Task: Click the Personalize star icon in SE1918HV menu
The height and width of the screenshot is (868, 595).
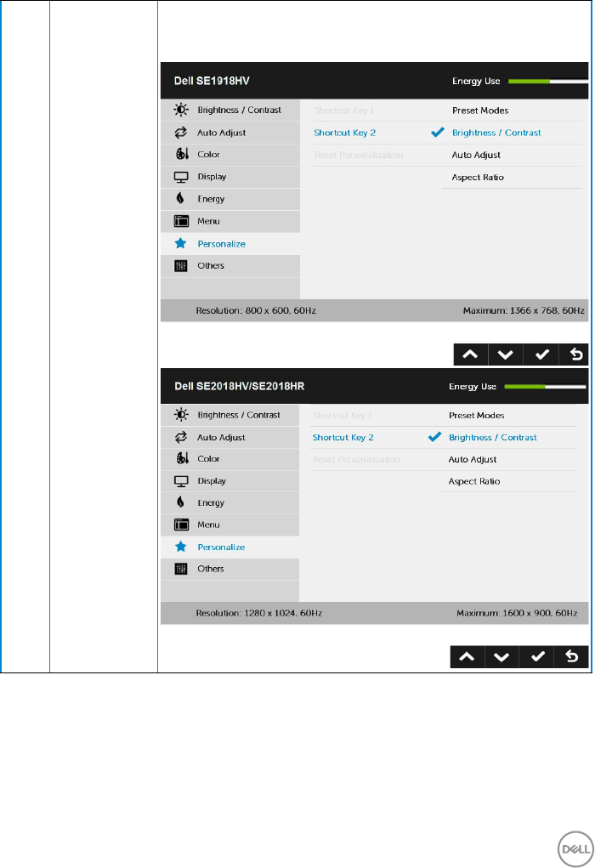Action: pyautogui.click(x=180, y=244)
